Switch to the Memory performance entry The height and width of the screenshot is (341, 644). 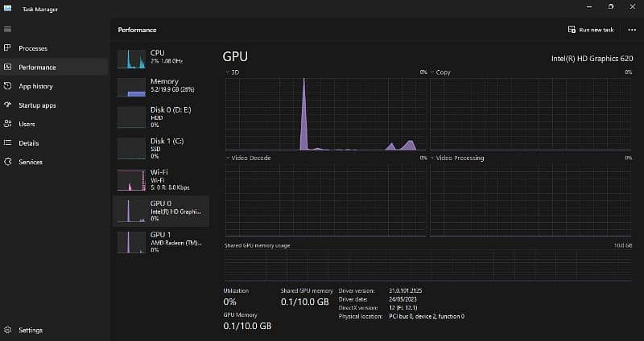161,87
